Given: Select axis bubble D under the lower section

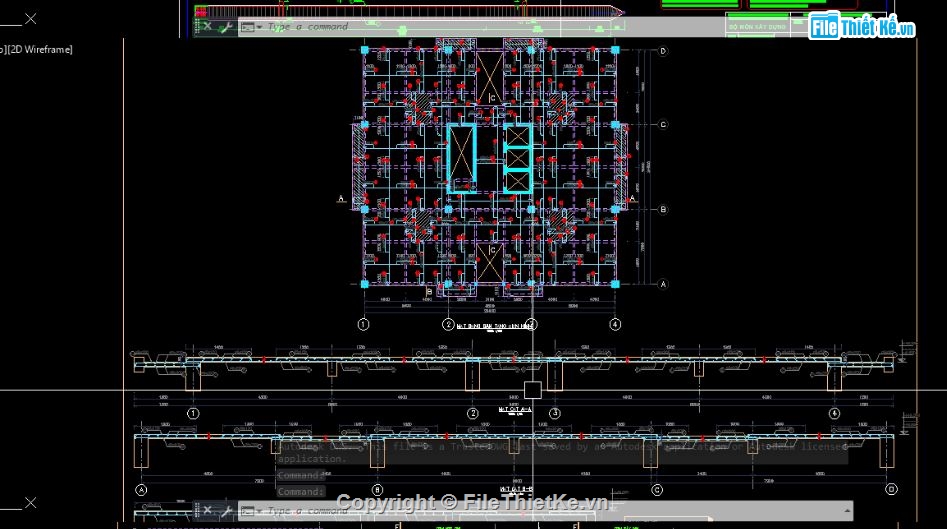Looking at the screenshot, I should [x=891, y=489].
